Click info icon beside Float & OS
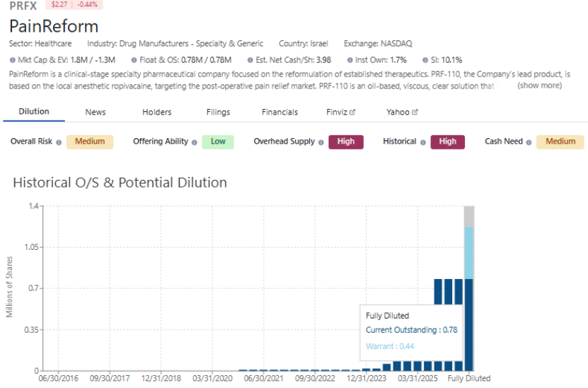The image size is (588, 388). pos(134,60)
